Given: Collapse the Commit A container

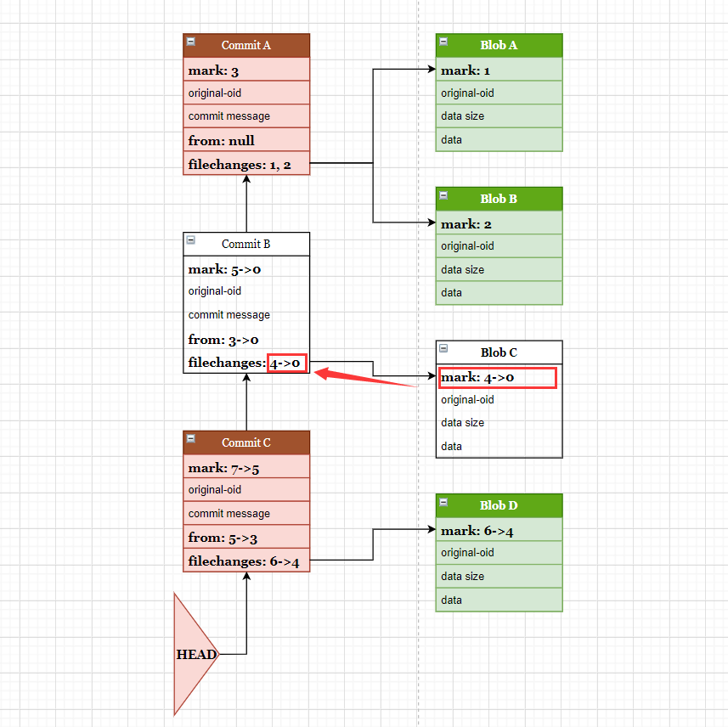Looking at the screenshot, I should (x=191, y=41).
